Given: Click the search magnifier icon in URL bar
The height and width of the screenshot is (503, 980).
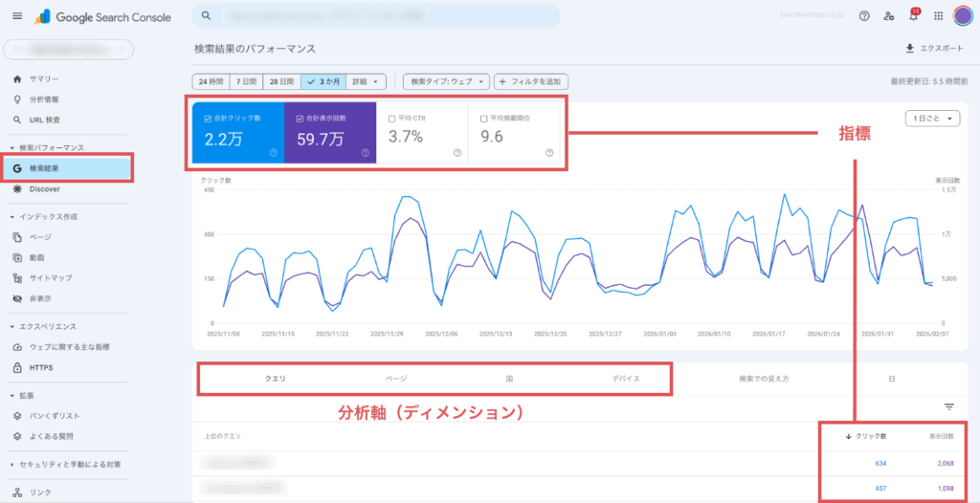Looking at the screenshot, I should pos(205,16).
